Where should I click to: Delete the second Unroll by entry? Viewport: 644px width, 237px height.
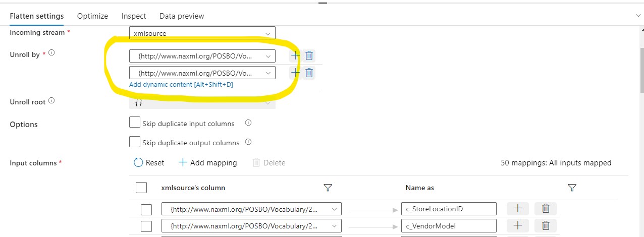click(x=309, y=73)
